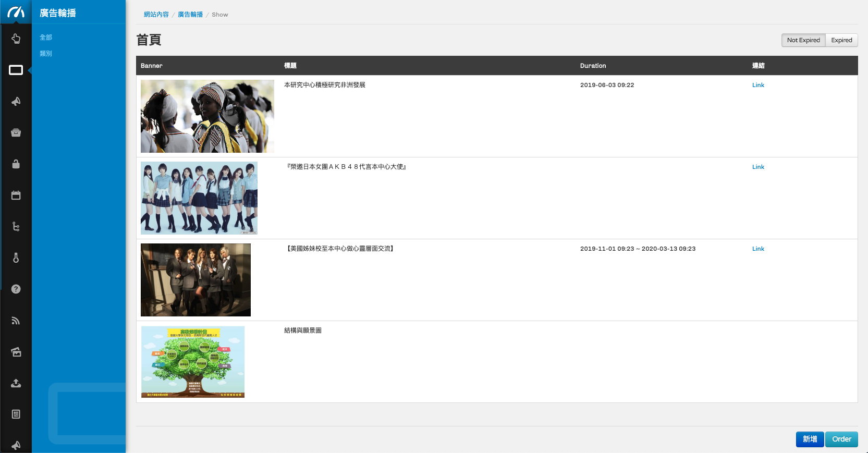This screenshot has width=868, height=453.
Task: Click the 新增 button
Action: pos(810,439)
